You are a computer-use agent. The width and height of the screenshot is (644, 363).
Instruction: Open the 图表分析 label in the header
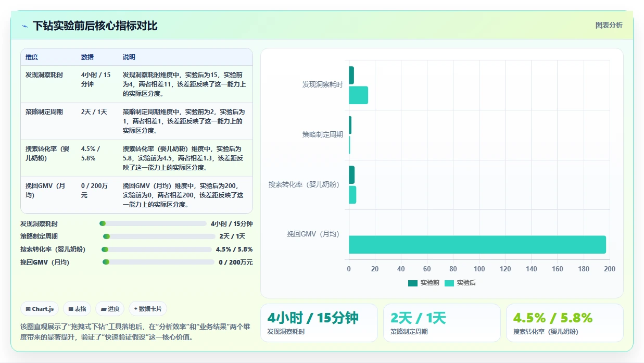point(609,26)
